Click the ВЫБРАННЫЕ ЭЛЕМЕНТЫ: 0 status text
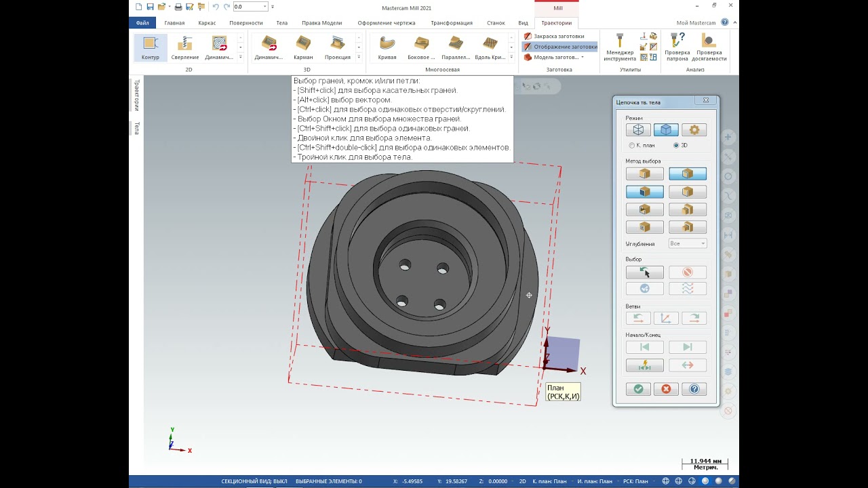 point(329,481)
